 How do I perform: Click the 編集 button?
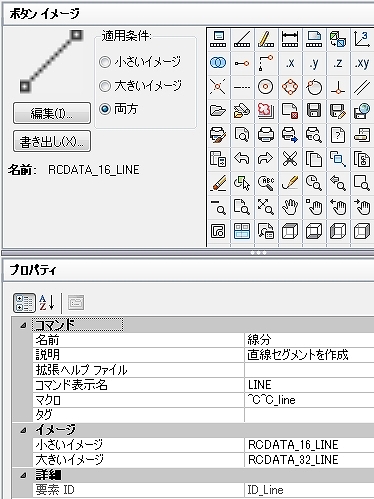point(52,113)
